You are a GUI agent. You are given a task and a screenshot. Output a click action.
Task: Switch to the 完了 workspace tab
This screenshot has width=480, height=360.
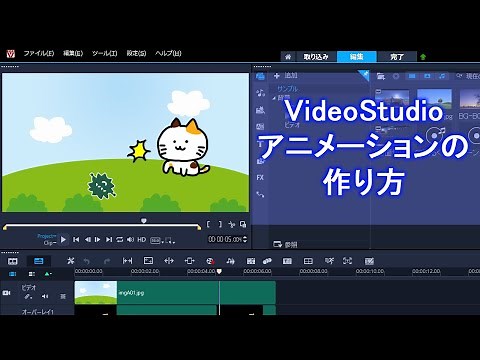click(x=397, y=57)
